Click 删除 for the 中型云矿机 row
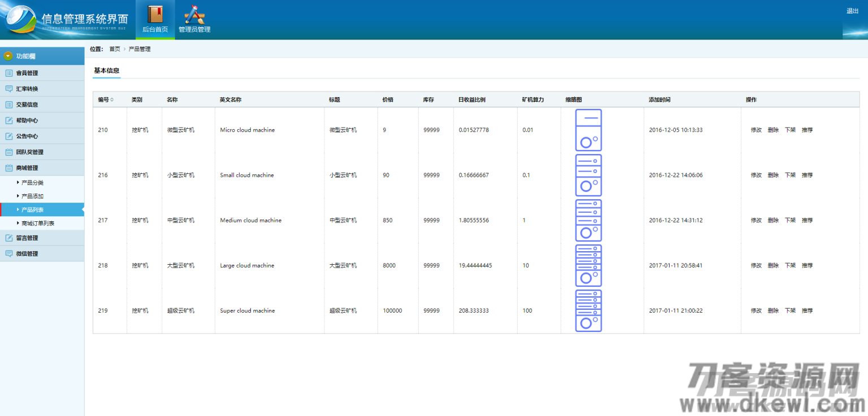 (x=773, y=220)
